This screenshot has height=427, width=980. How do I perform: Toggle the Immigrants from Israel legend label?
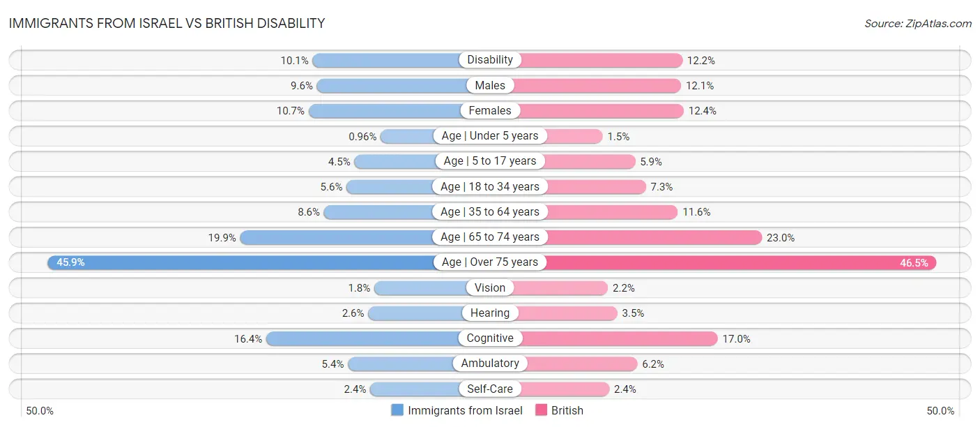point(465,410)
